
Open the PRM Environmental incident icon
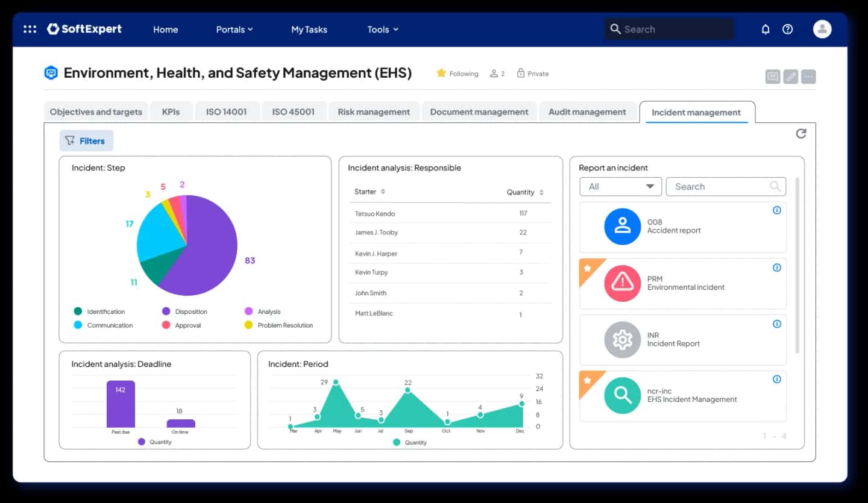click(622, 283)
